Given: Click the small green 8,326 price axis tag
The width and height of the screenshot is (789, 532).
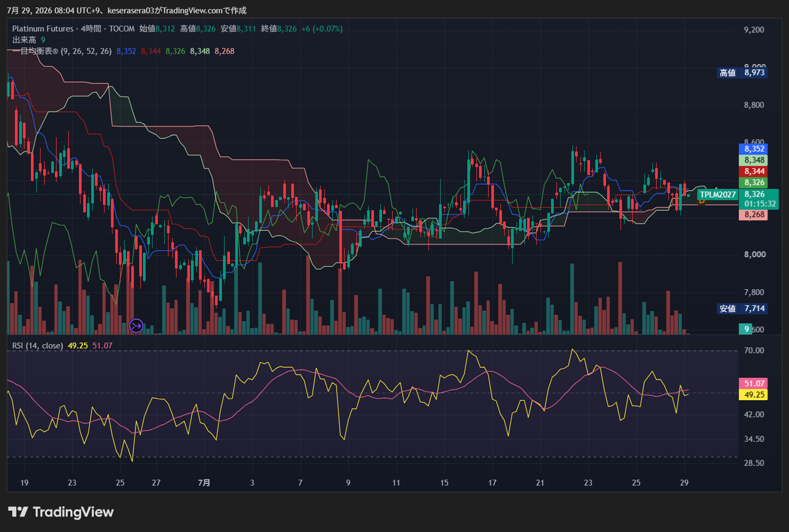Looking at the screenshot, I should 754,182.
